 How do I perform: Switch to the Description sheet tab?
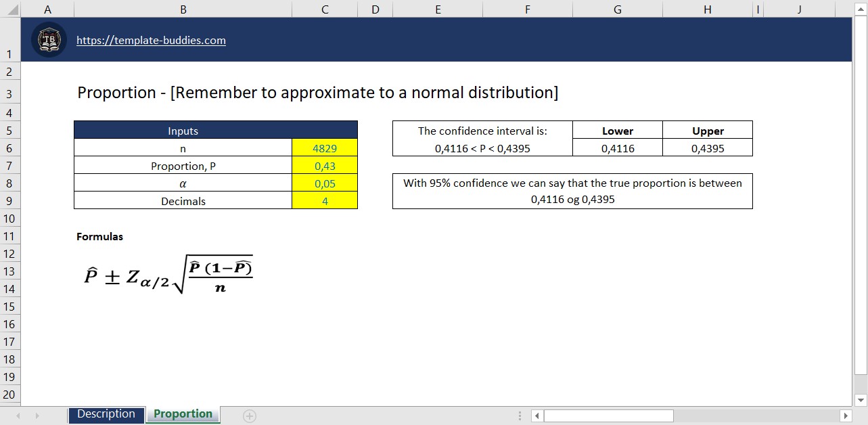point(106,413)
